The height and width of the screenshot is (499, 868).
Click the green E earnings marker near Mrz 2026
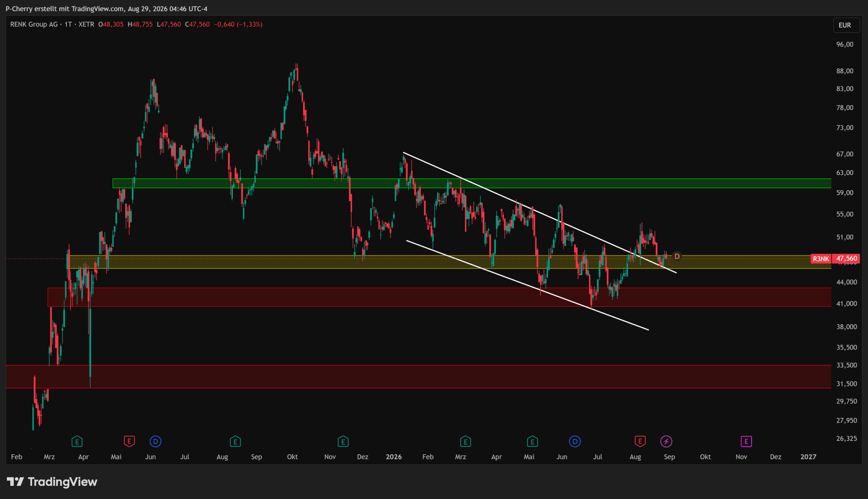pos(465,441)
